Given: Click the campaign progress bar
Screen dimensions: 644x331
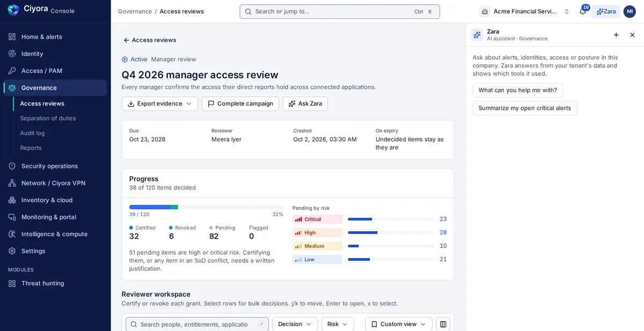Looking at the screenshot, I should (x=206, y=207).
